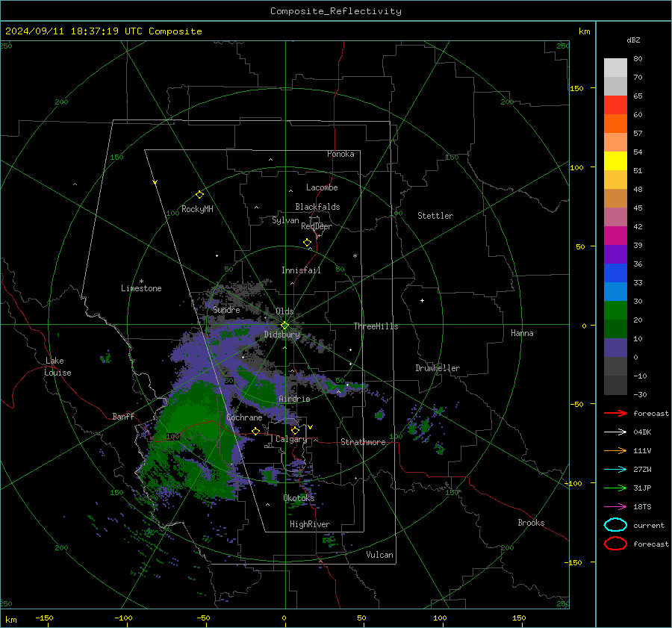Click the Hanna town label
This screenshot has width=672, height=628.
pyautogui.click(x=522, y=333)
